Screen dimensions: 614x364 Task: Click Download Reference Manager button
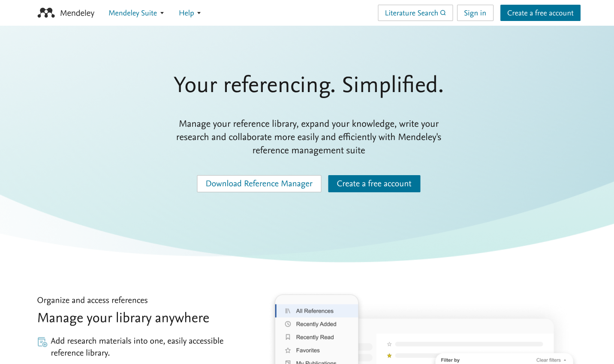pos(259,184)
